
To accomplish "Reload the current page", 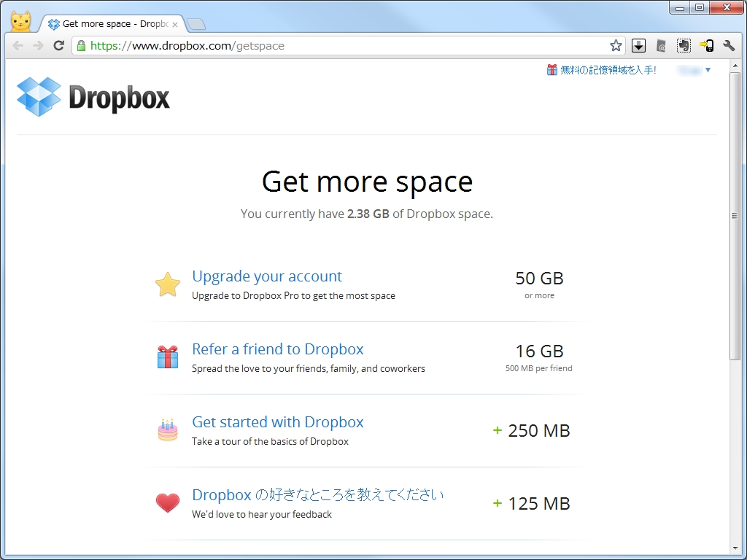I will pos(58,45).
